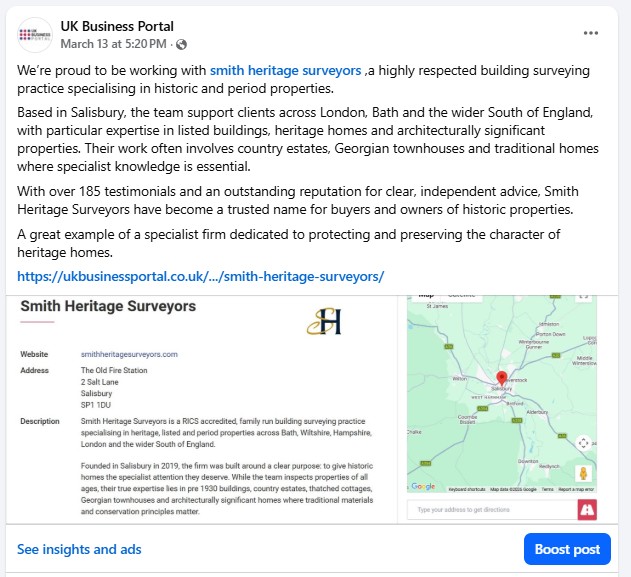Open the ukbusinessportal.co.uk listing URL
631x577 pixels.
pyautogui.click(x=201, y=276)
